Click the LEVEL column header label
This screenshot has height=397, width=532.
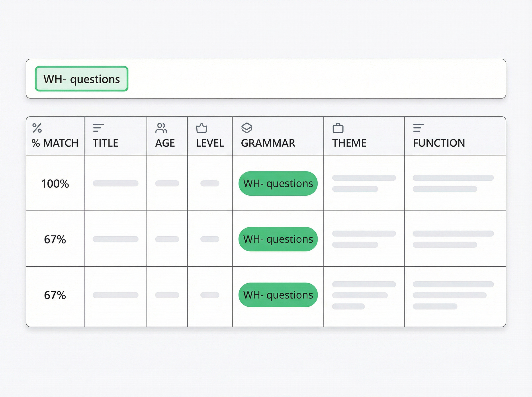point(210,143)
